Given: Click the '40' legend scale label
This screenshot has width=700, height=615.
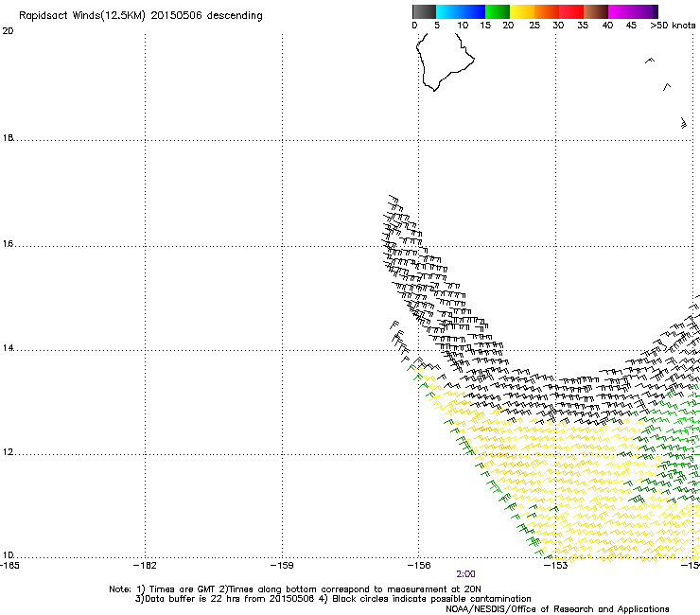Looking at the screenshot, I should (607, 26).
